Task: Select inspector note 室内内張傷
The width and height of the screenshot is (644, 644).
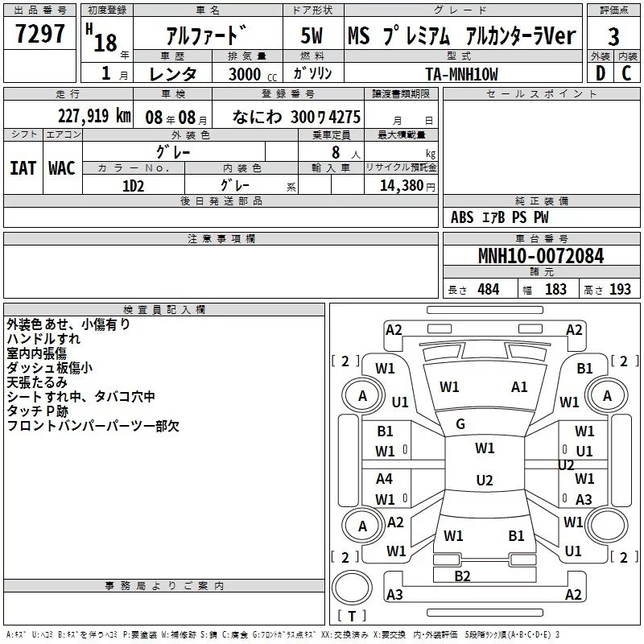Action: coord(36,353)
